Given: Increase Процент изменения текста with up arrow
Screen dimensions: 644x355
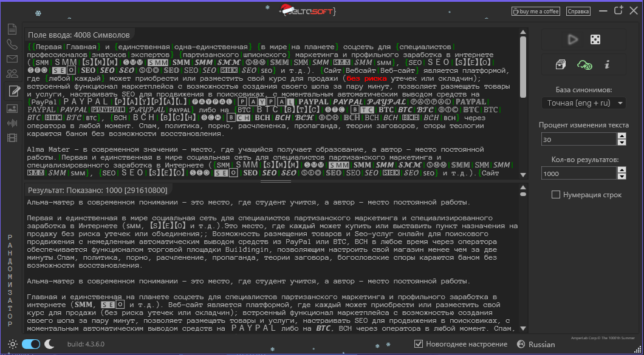Looking at the screenshot, I should pyautogui.click(x=621, y=136).
